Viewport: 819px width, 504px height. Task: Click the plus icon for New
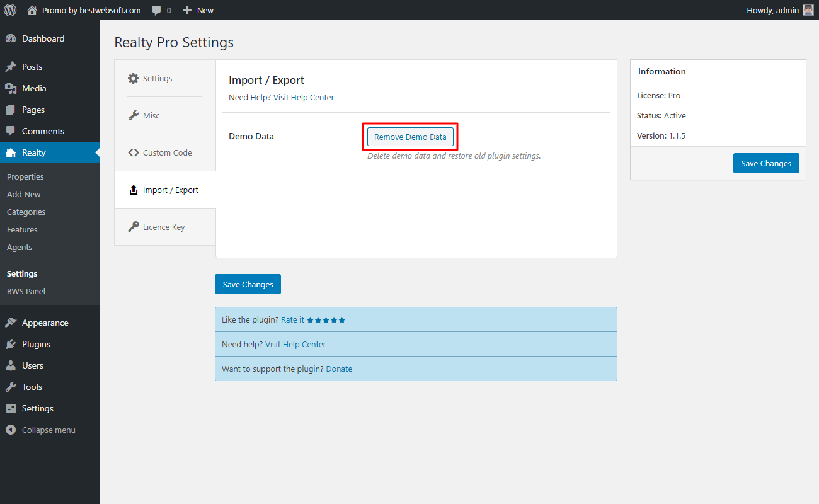(x=187, y=11)
